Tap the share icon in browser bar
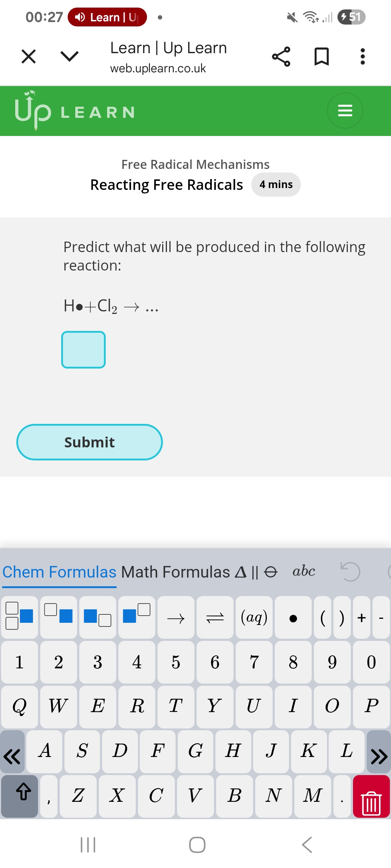The width and height of the screenshot is (391, 868). (281, 57)
